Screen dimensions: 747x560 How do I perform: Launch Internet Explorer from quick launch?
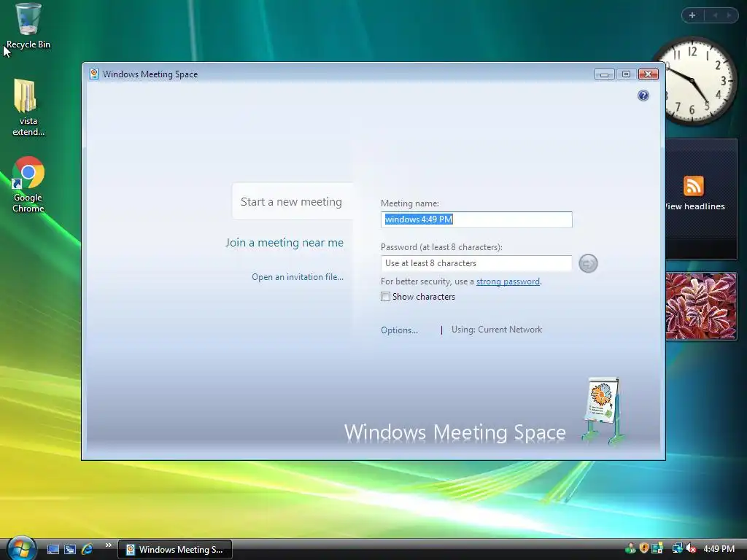point(88,549)
